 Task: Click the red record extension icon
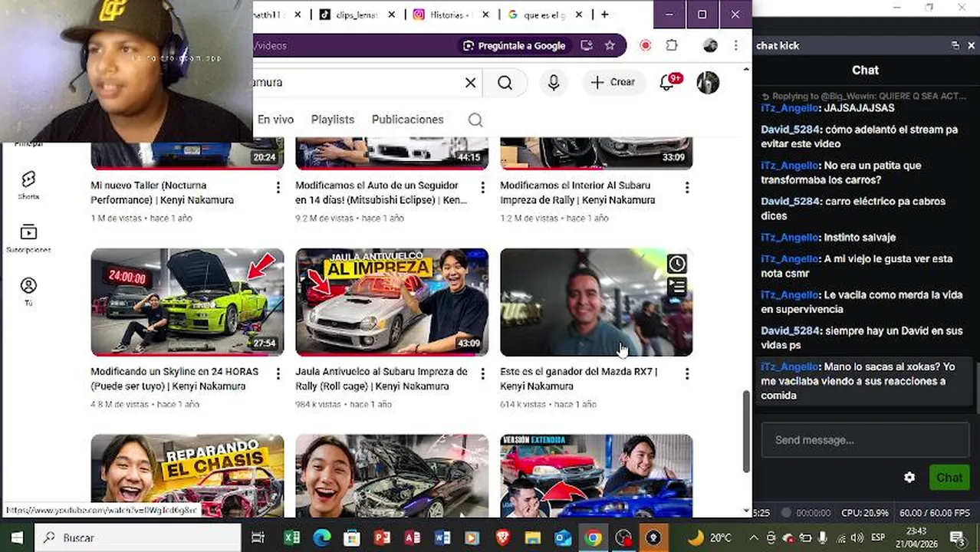646,46
